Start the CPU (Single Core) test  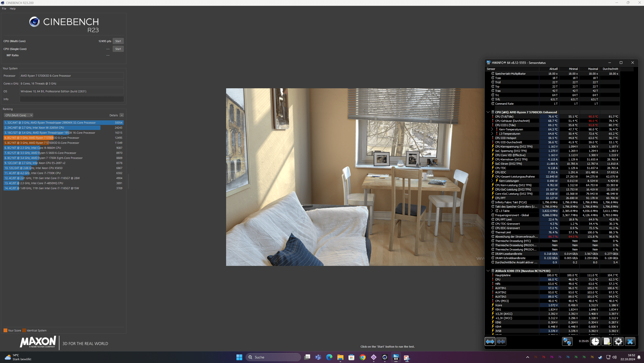[x=118, y=49]
